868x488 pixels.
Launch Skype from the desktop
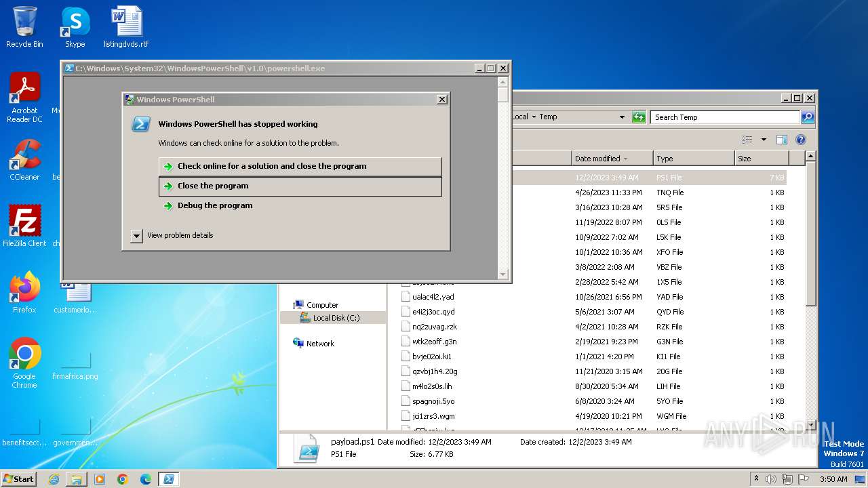(75, 27)
